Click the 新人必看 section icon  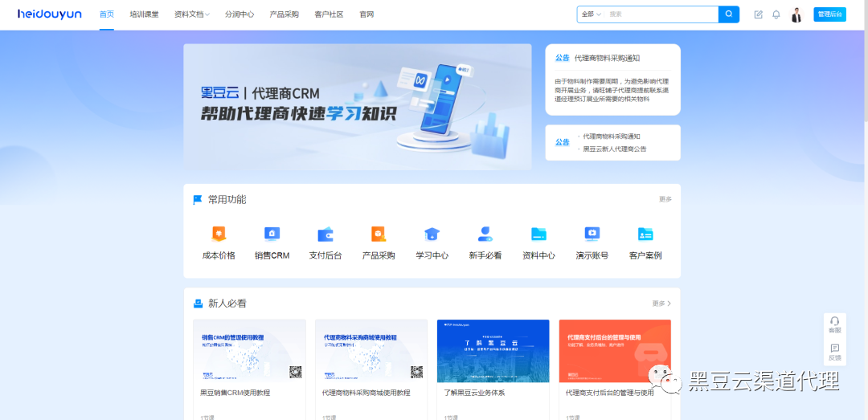pos(198,304)
